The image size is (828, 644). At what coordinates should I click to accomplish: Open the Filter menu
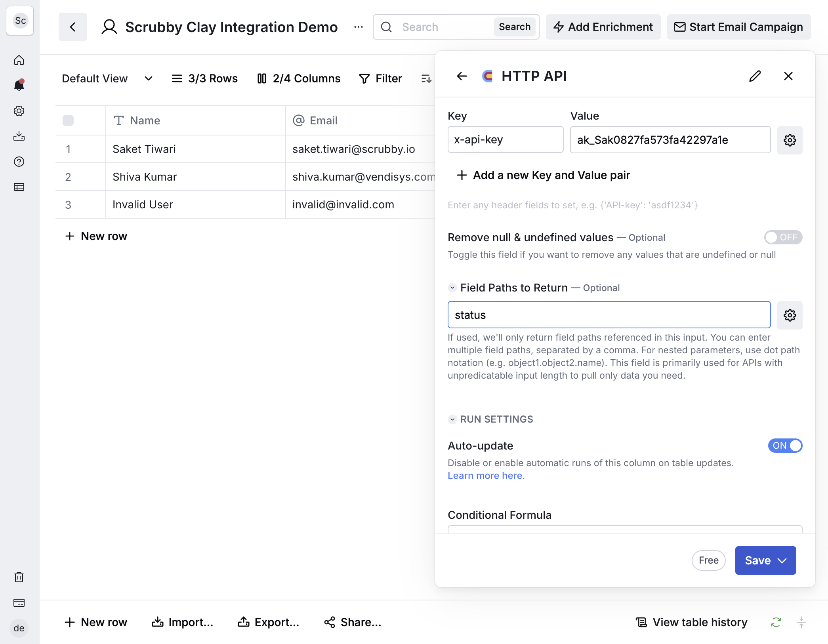[x=380, y=78]
